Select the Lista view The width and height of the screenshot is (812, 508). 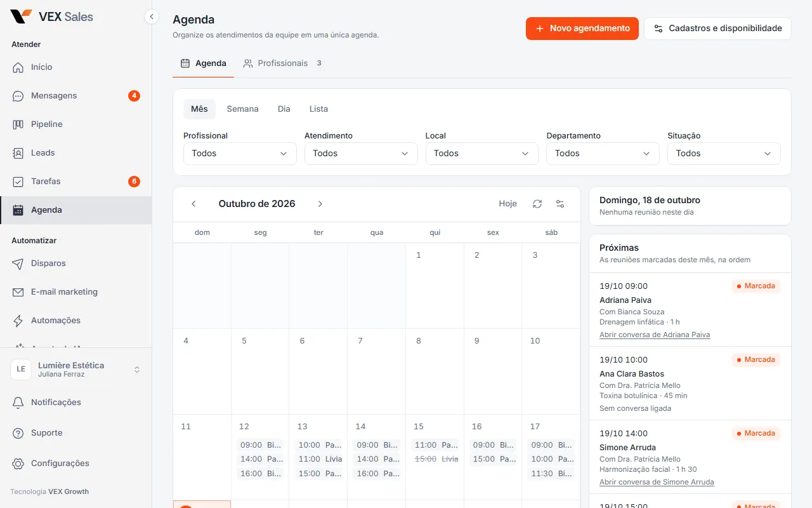(318, 109)
